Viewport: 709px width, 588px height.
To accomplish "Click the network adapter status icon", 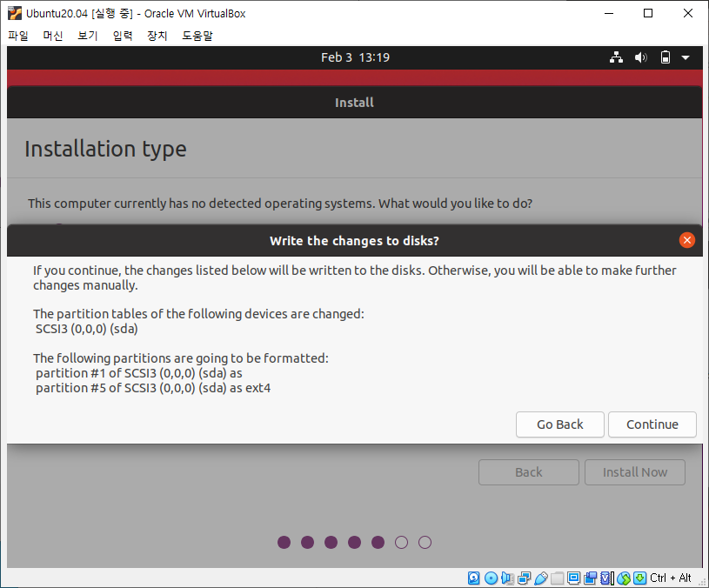I will (524, 578).
